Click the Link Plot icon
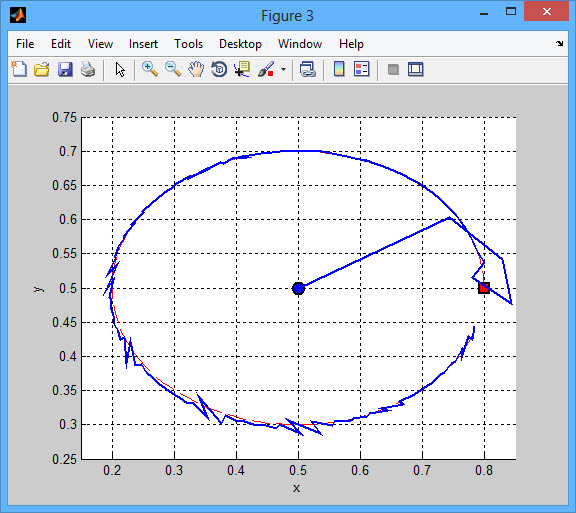This screenshot has height=513, width=576. (307, 69)
